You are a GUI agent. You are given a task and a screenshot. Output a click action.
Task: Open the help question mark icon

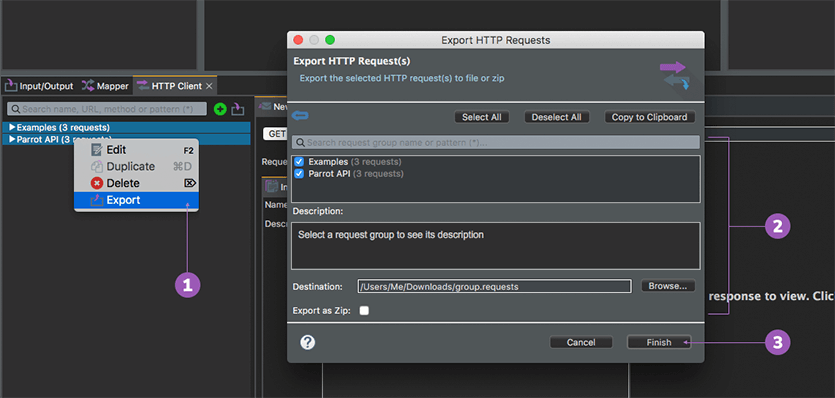(x=308, y=342)
